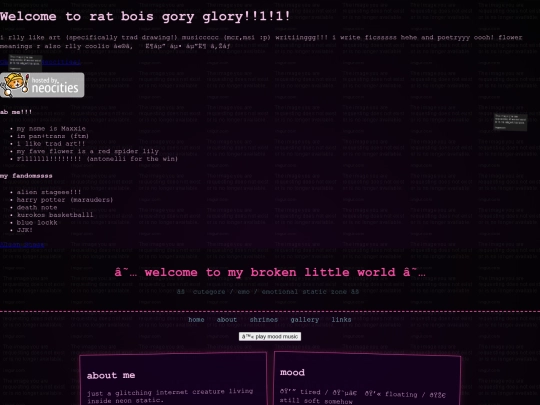
Task: Click the broken image thumbnail above neocities badge
Action: (25, 62)
